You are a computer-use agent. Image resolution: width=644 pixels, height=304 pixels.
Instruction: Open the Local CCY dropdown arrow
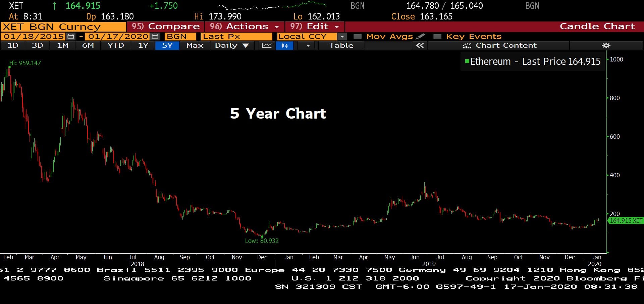pyautogui.click(x=342, y=36)
